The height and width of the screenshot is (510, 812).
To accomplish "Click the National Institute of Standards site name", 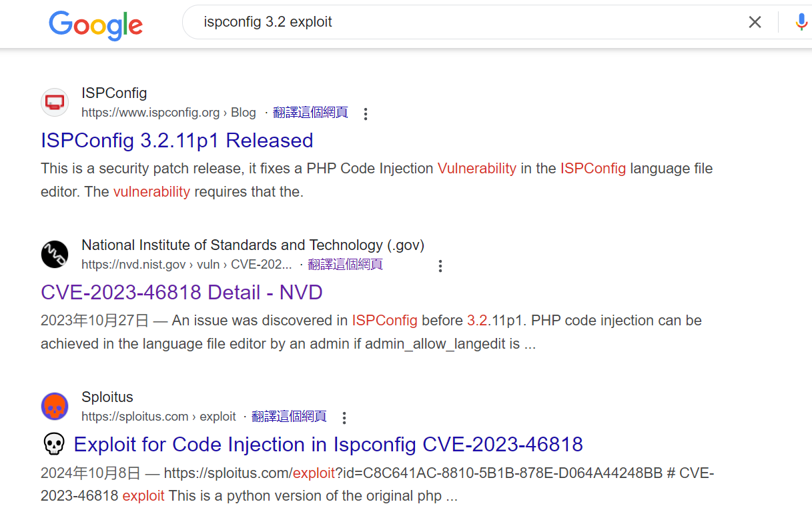I will pos(253,245).
